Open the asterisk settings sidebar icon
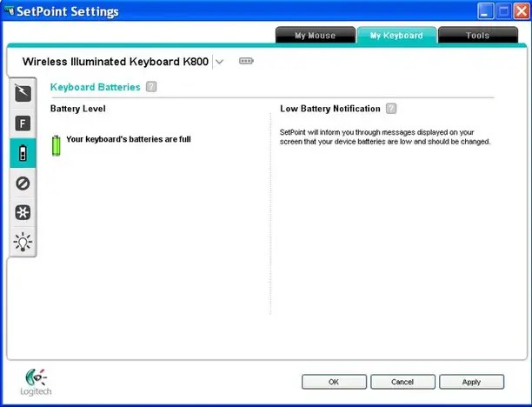 pos(23,212)
